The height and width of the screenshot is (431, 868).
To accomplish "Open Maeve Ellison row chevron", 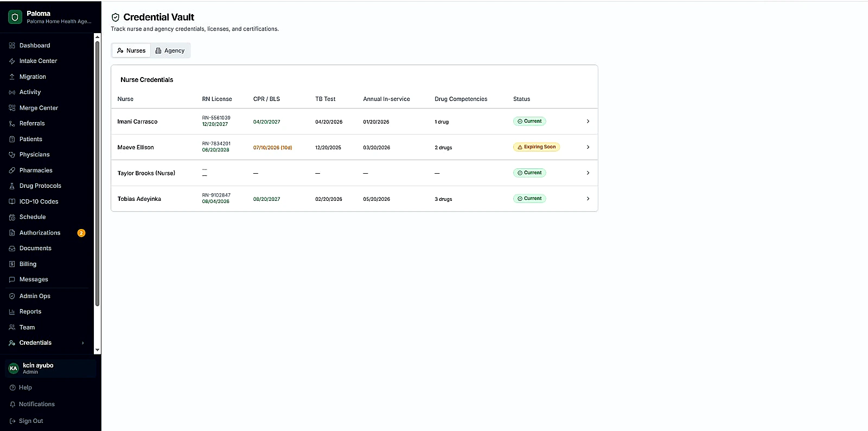I will click(588, 147).
